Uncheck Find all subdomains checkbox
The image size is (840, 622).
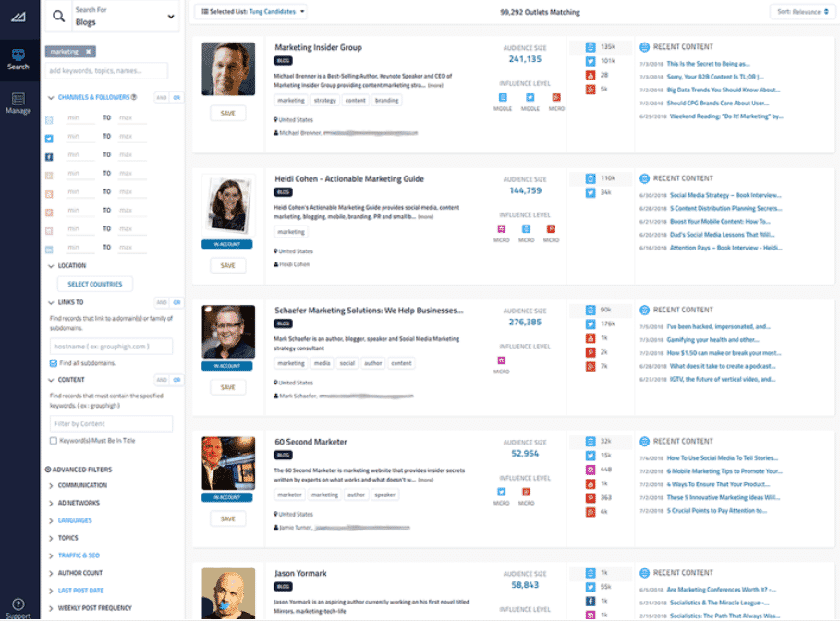click(53, 363)
